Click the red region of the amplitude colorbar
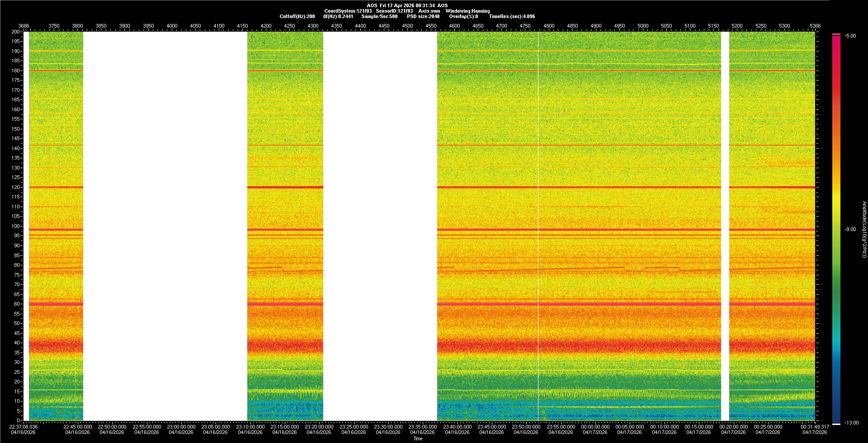Screen dimensions: 868x443 coord(836,90)
